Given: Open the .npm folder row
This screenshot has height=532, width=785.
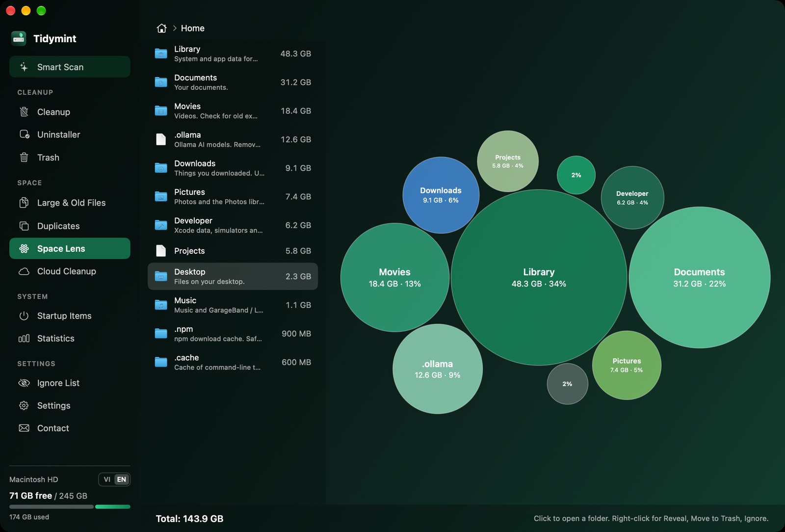Looking at the screenshot, I should pyautogui.click(x=233, y=334).
